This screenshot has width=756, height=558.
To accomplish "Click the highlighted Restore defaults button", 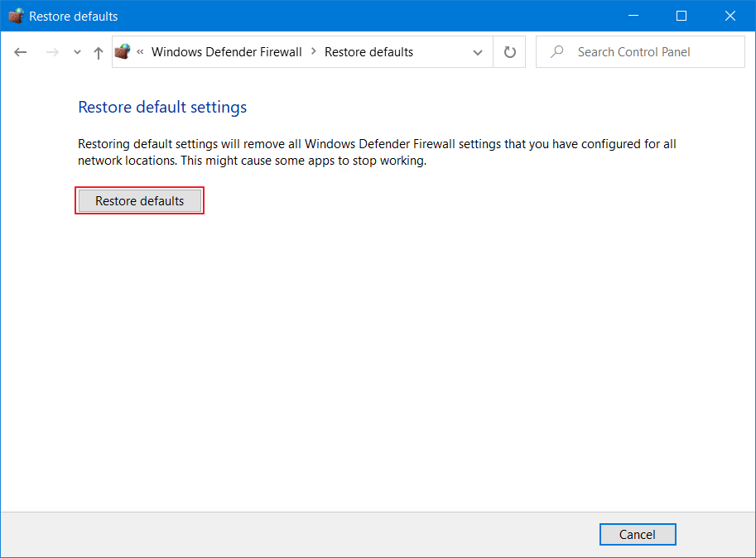I will 139,200.
